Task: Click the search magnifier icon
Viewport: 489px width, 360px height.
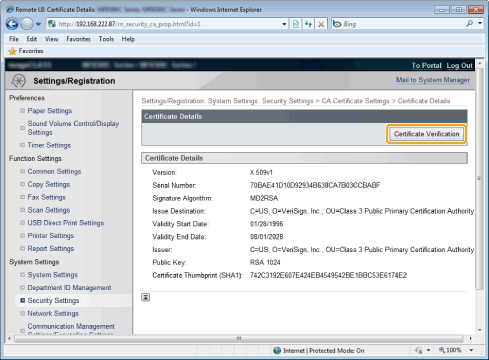Action: (x=470, y=24)
